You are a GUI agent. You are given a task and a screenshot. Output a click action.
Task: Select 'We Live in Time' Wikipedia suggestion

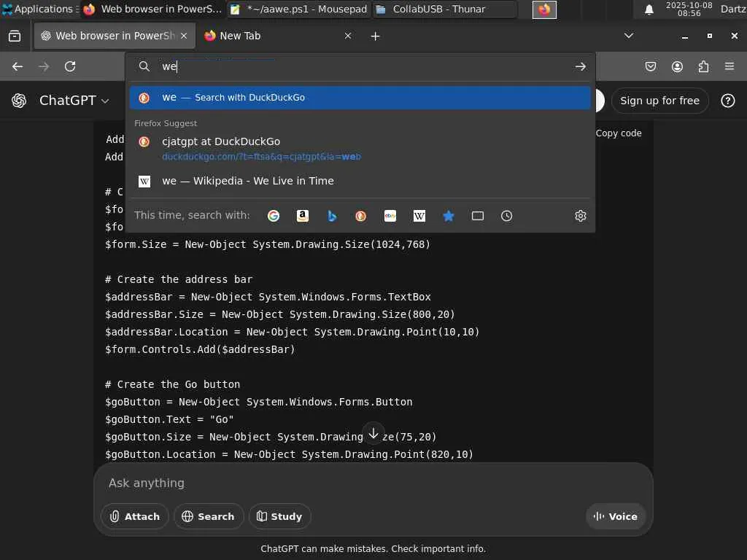(360, 181)
